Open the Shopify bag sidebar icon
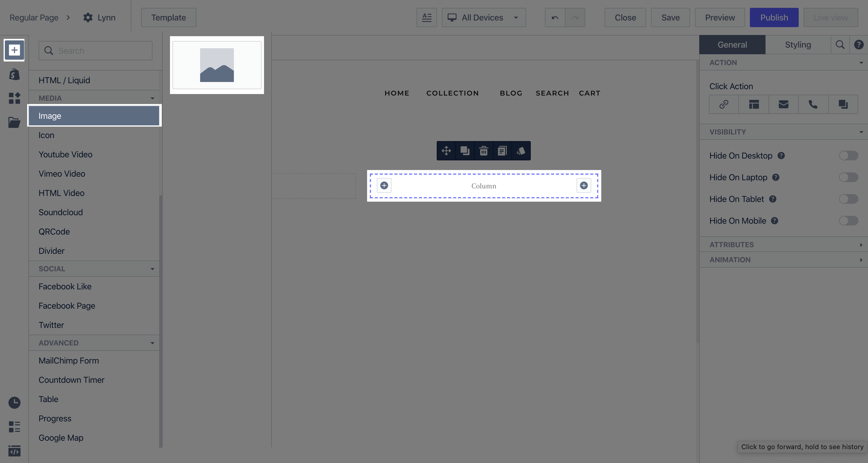Screen dimensions: 868x463 pos(14,74)
